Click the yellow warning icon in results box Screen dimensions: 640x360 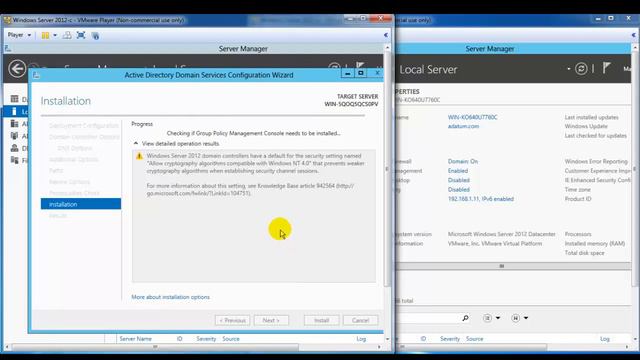tap(139, 156)
